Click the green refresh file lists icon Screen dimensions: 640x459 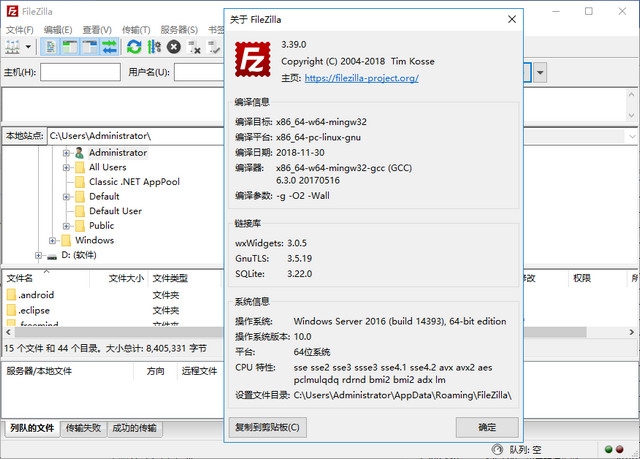[134, 47]
